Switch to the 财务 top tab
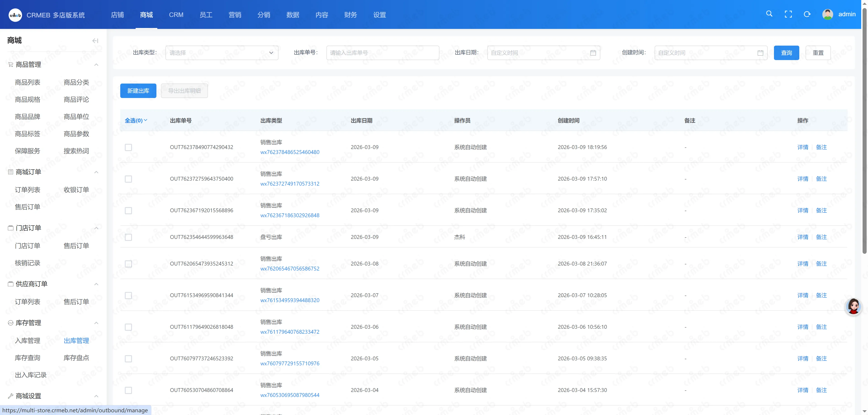This screenshot has height=415, width=868. (x=350, y=15)
